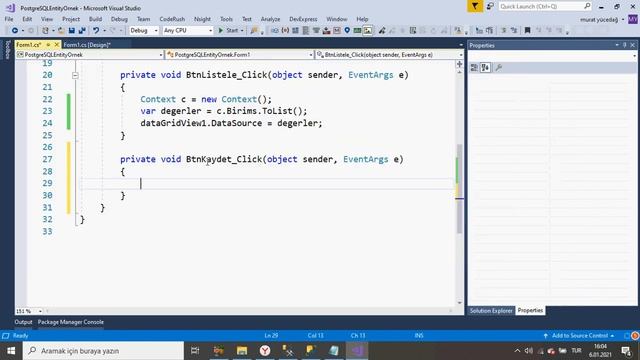Open the Build menu

coord(95,19)
